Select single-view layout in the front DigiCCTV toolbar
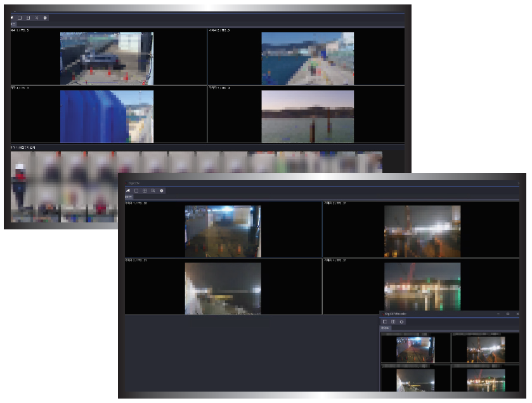This screenshot has height=403, width=532. 136,191
